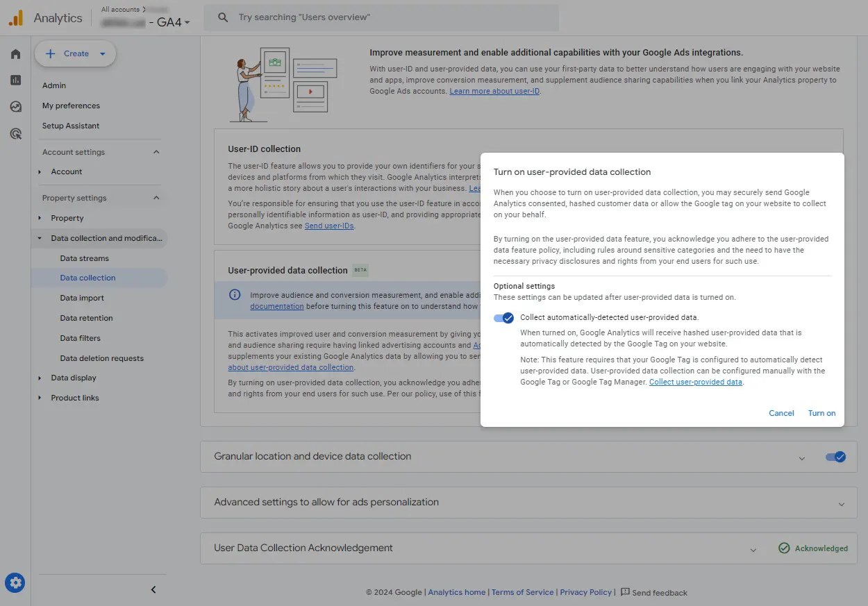Viewport: 868px width, 606px height.
Task: Open the Explore icon in left rail
Action: pos(15,107)
